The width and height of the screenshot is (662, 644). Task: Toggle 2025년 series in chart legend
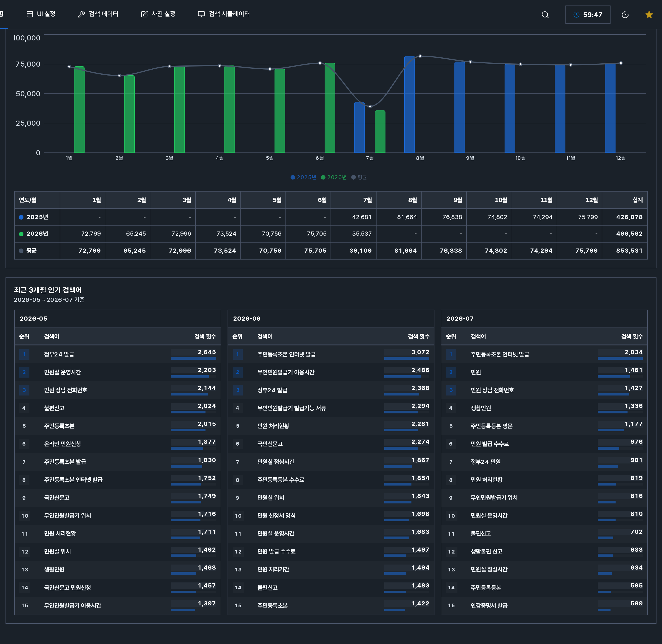[x=303, y=177]
